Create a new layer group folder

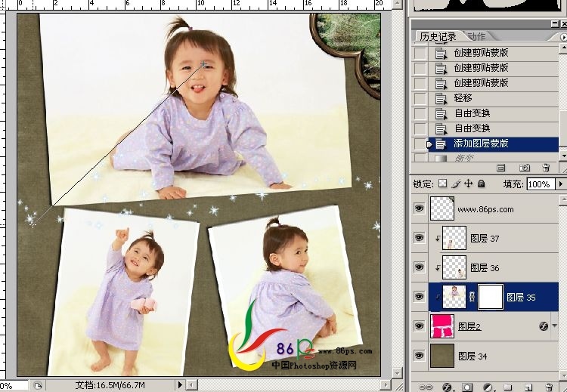click(x=508, y=387)
